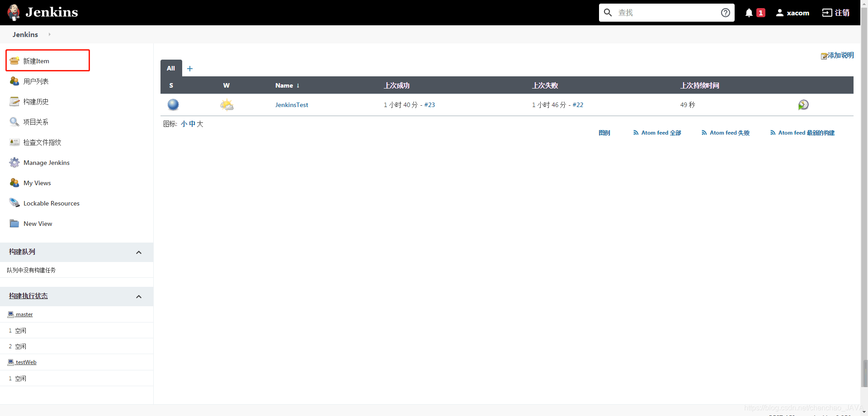Click the logout arrow icon
The height and width of the screenshot is (416, 868).
tap(827, 13)
